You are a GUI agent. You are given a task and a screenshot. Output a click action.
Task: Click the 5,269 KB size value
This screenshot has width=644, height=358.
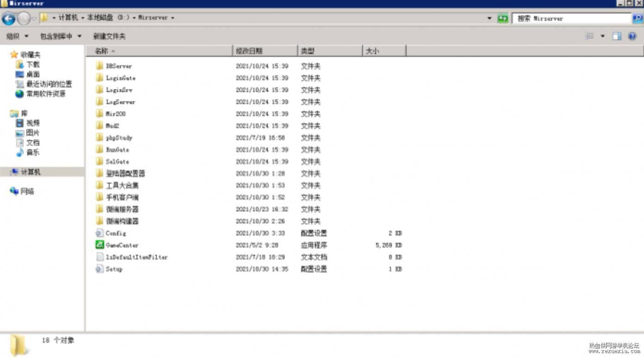[x=389, y=245]
